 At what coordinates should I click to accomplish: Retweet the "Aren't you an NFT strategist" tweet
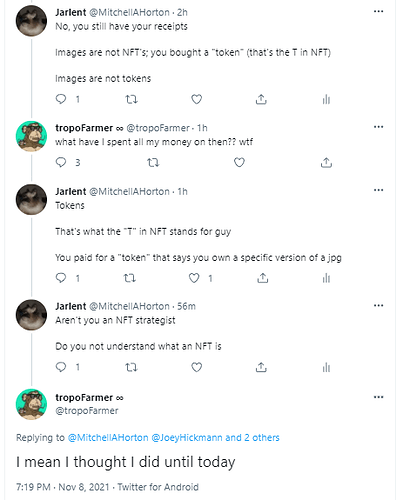tap(131, 367)
